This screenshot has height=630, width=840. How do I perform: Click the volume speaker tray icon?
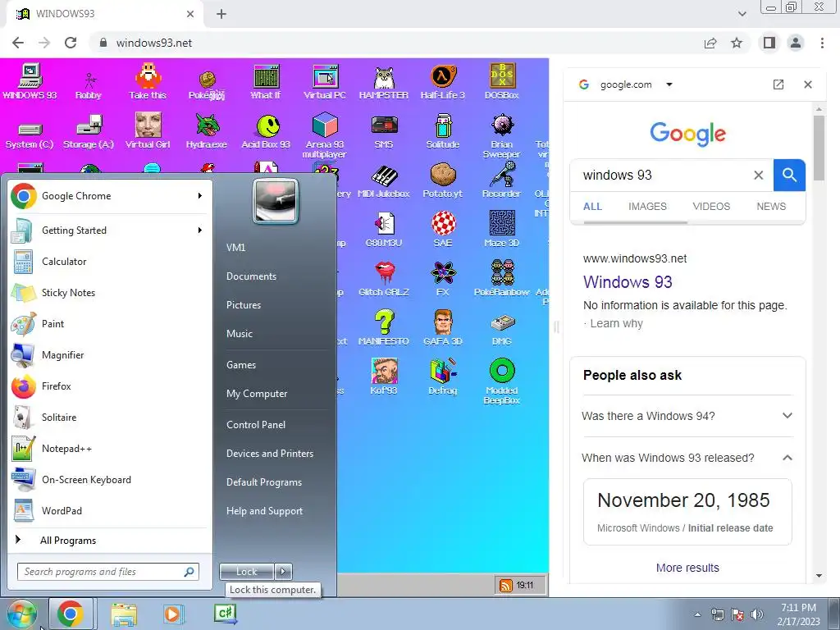pyautogui.click(x=756, y=614)
